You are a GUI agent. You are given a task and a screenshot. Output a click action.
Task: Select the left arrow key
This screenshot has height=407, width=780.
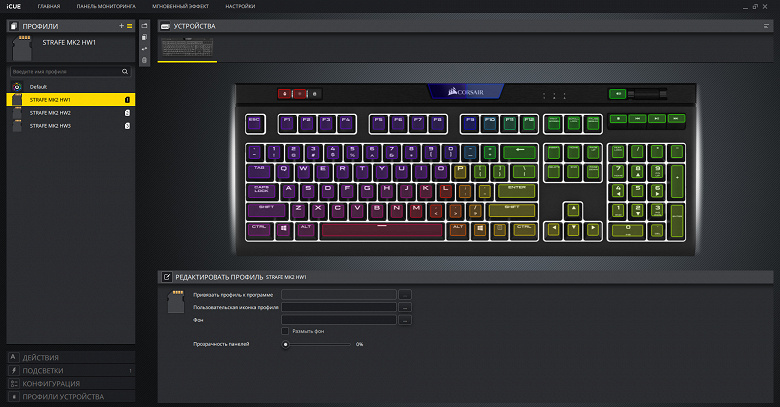click(554, 229)
